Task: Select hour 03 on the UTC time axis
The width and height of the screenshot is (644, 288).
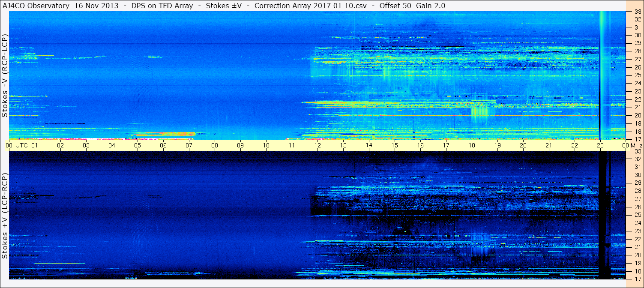Action: pyautogui.click(x=86, y=145)
